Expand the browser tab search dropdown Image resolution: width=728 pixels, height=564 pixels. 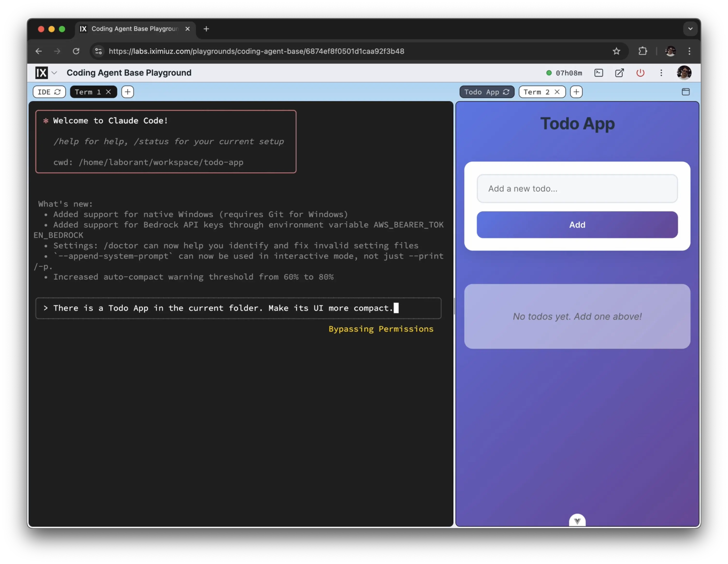click(x=690, y=29)
